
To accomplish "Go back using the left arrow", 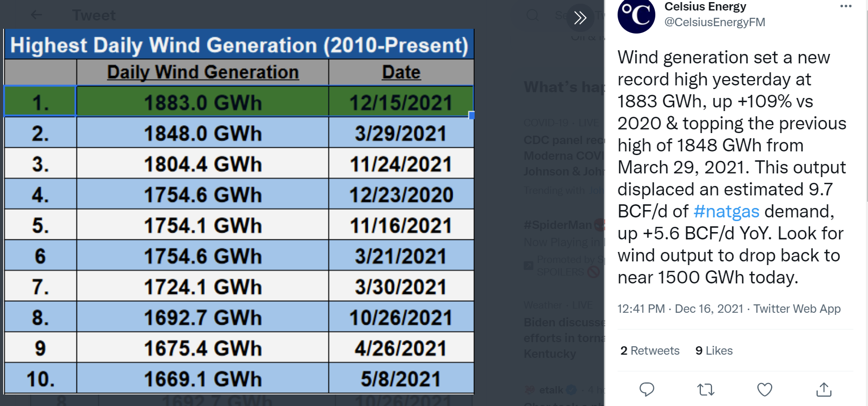I will pos(36,15).
